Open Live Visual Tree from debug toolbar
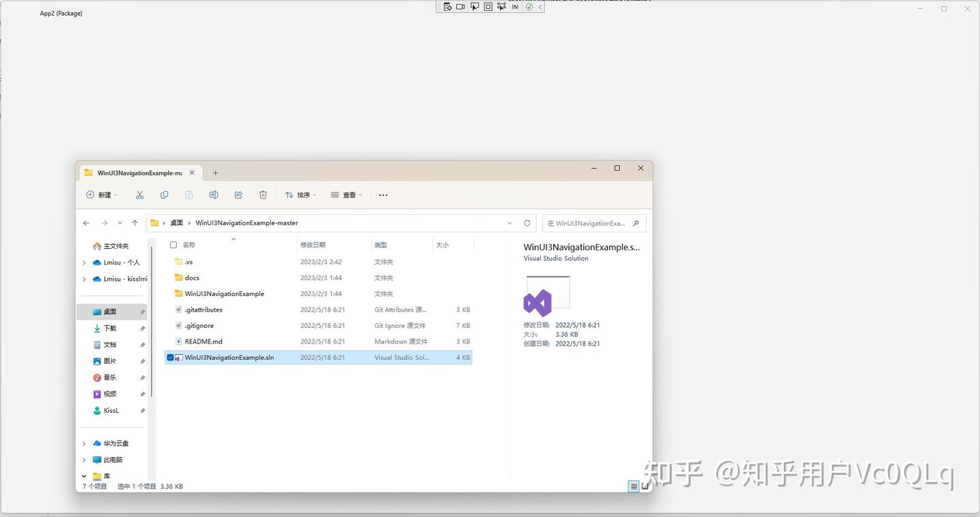980x517 pixels. [x=448, y=6]
